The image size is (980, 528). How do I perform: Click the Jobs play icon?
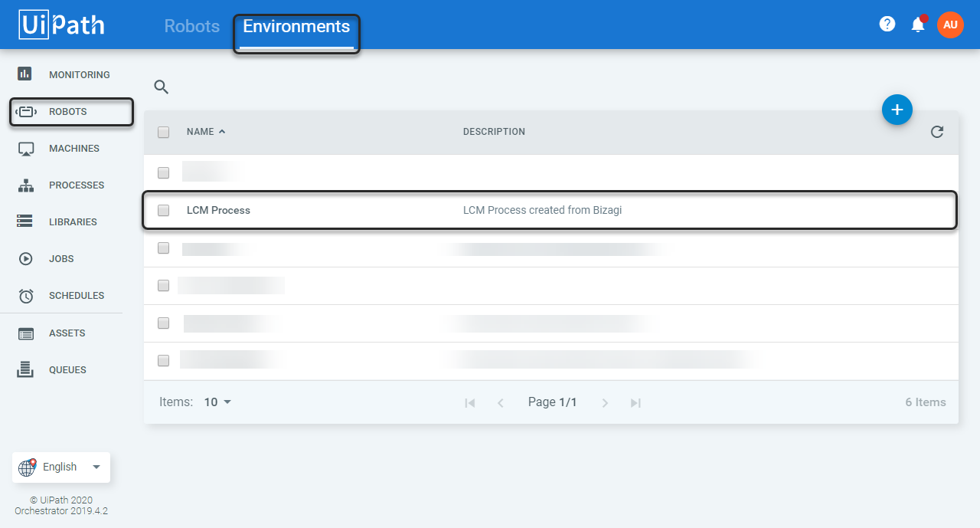(x=26, y=259)
